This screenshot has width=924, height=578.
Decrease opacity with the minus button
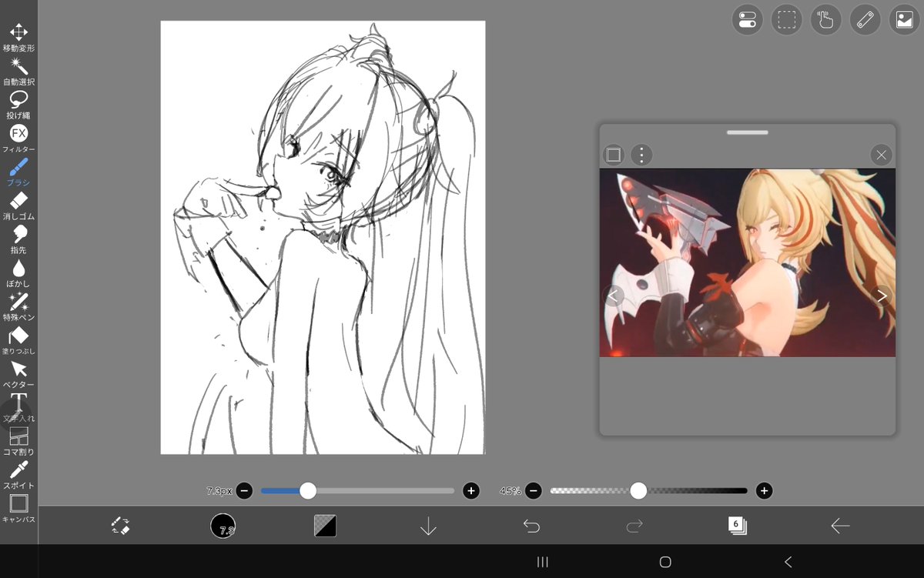pos(534,490)
